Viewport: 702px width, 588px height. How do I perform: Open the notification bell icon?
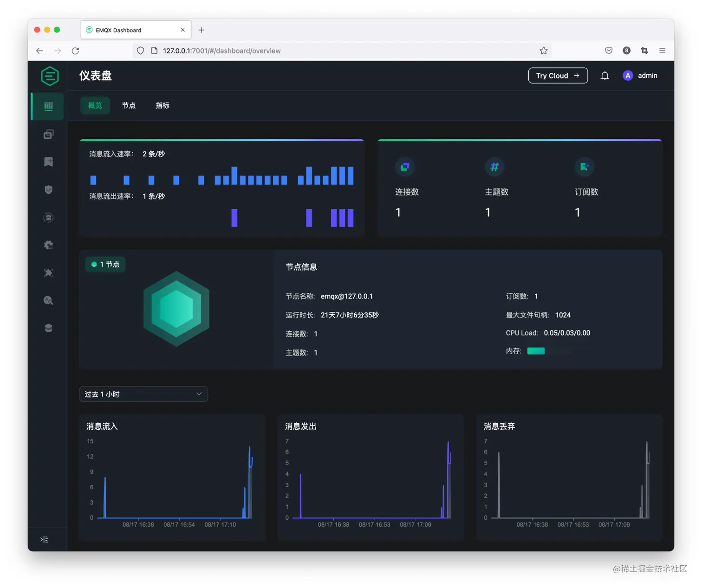[x=604, y=75]
